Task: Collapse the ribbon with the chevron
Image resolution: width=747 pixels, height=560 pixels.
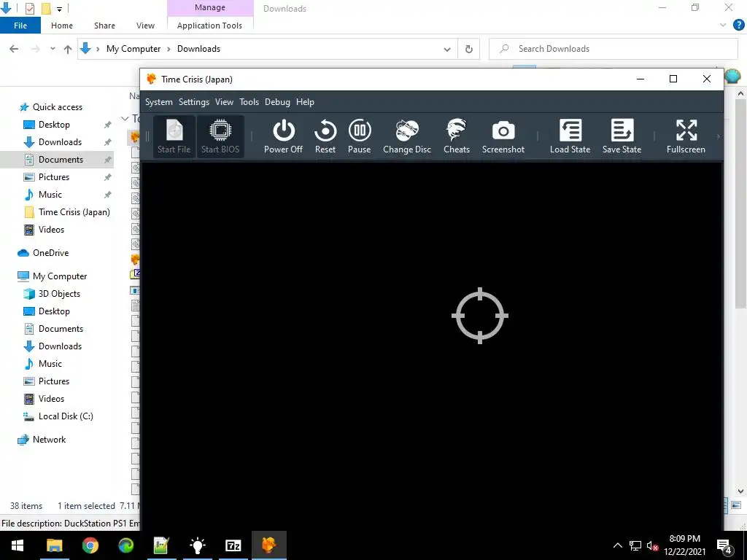Action: pos(723,26)
